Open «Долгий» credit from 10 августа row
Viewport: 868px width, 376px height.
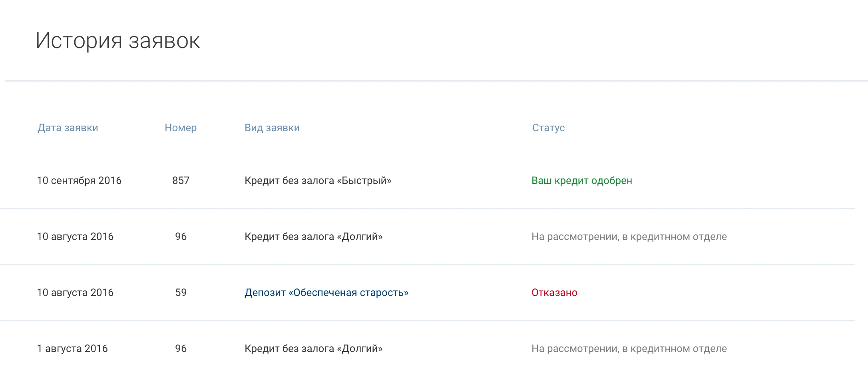(313, 237)
